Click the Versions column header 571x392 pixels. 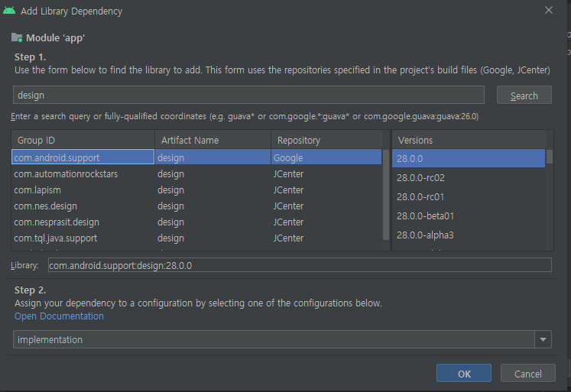tap(469, 140)
